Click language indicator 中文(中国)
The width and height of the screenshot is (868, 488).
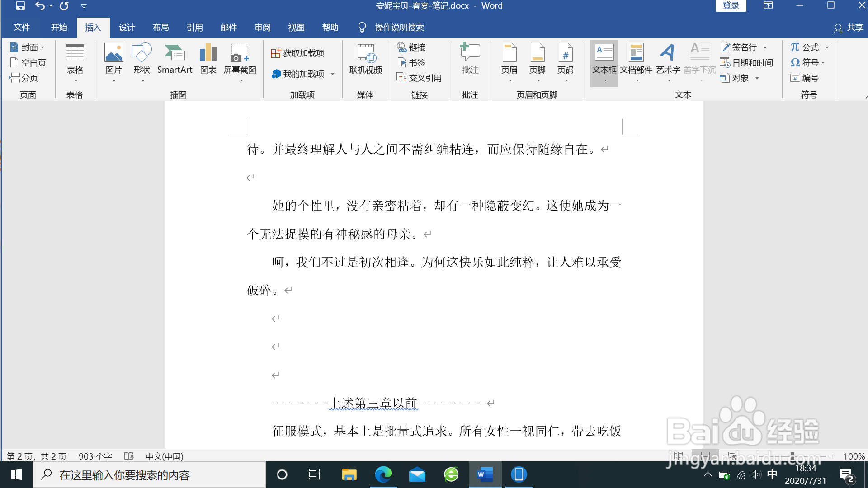164,456
